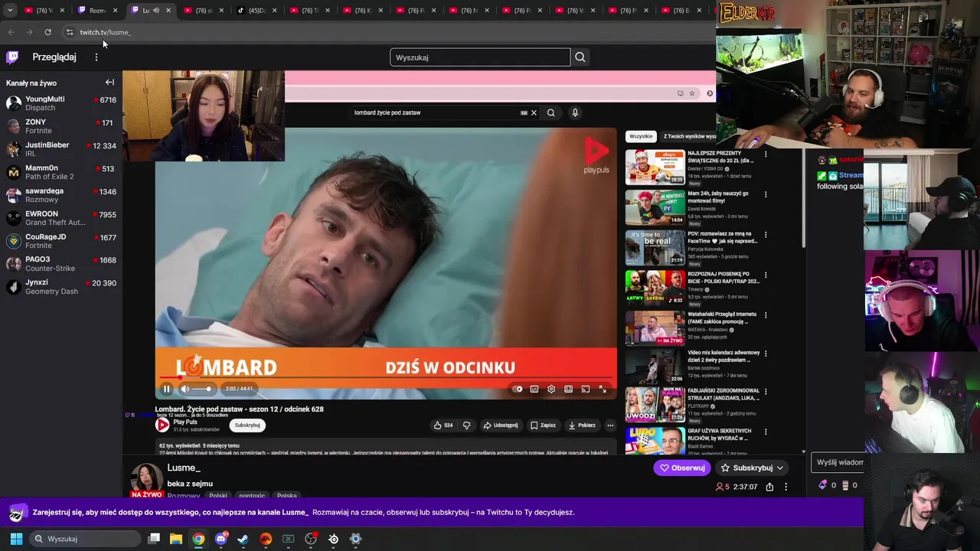Open sawardega Rozmowy channel
The image size is (980, 551).
(61, 195)
